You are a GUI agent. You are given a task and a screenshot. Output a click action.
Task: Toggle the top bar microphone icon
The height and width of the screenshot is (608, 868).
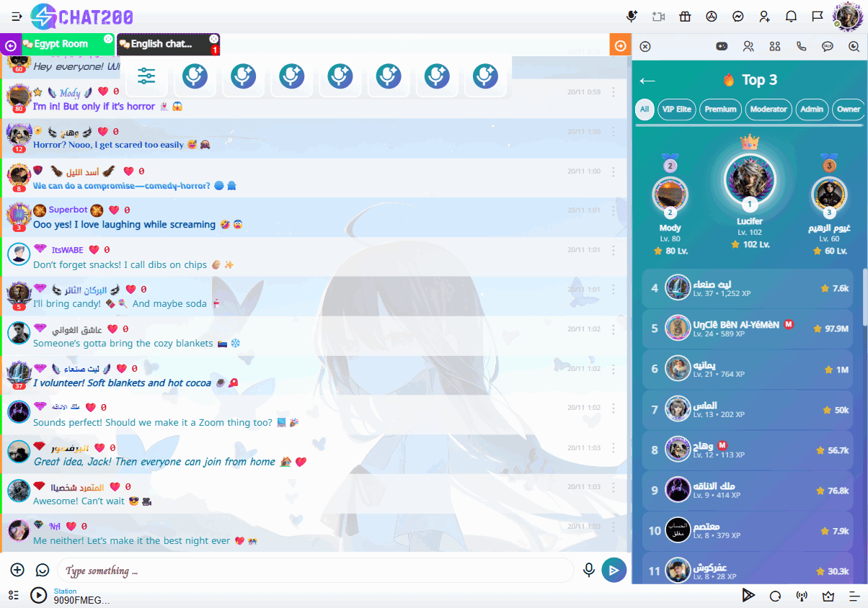coord(632,17)
